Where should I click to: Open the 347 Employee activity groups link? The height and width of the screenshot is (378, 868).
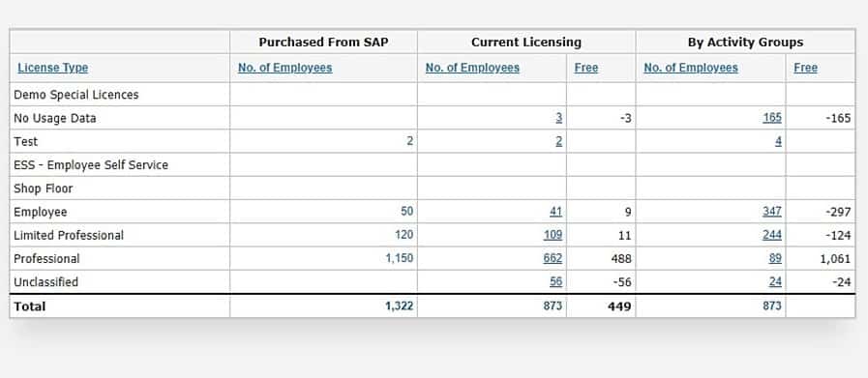pos(771,212)
